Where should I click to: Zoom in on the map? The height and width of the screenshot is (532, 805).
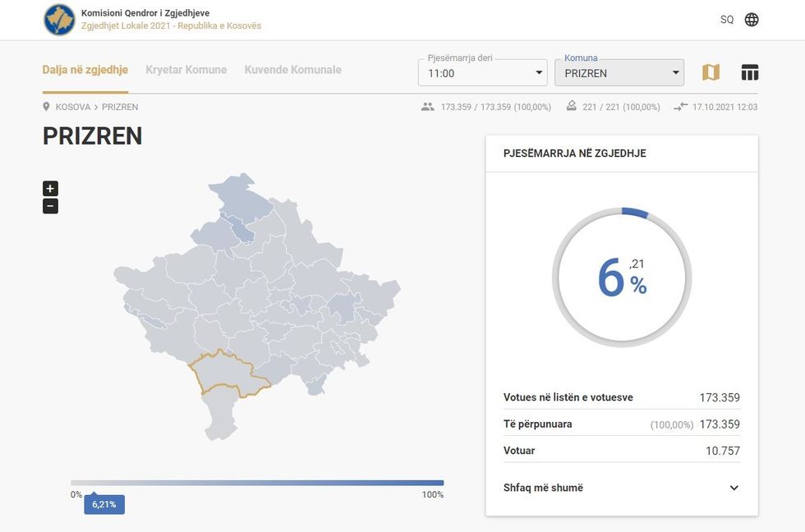[50, 189]
